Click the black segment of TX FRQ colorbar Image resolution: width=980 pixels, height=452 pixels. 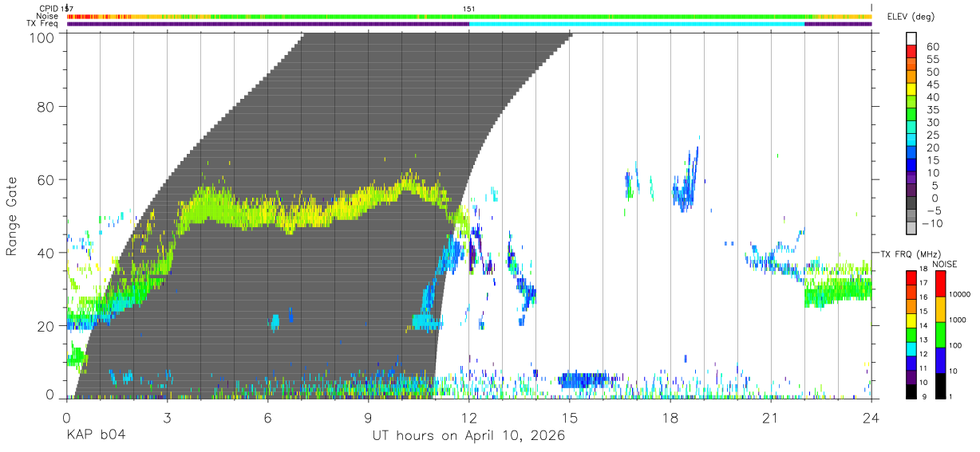tap(911, 390)
